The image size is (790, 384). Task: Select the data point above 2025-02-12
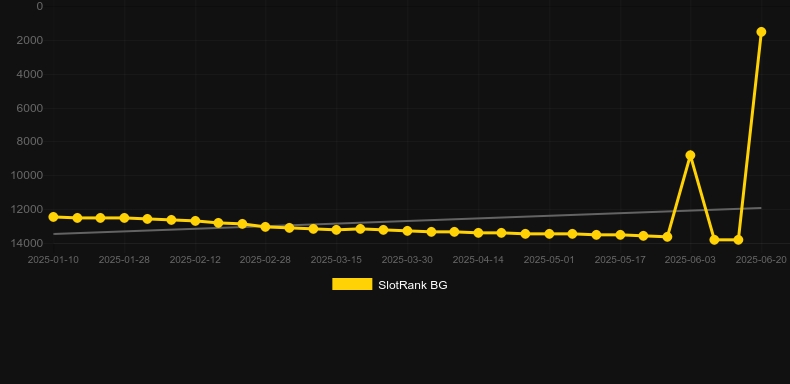[x=195, y=221]
